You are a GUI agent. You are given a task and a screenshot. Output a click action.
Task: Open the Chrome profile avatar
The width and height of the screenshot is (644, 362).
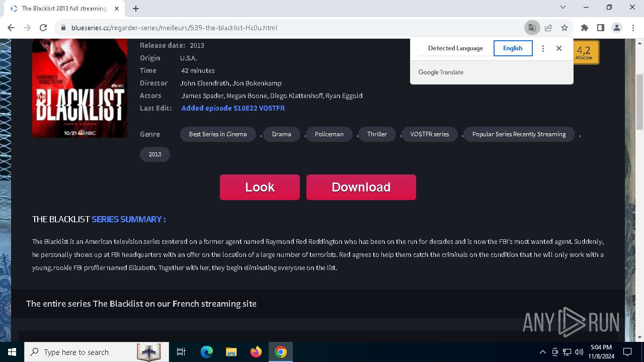616,28
